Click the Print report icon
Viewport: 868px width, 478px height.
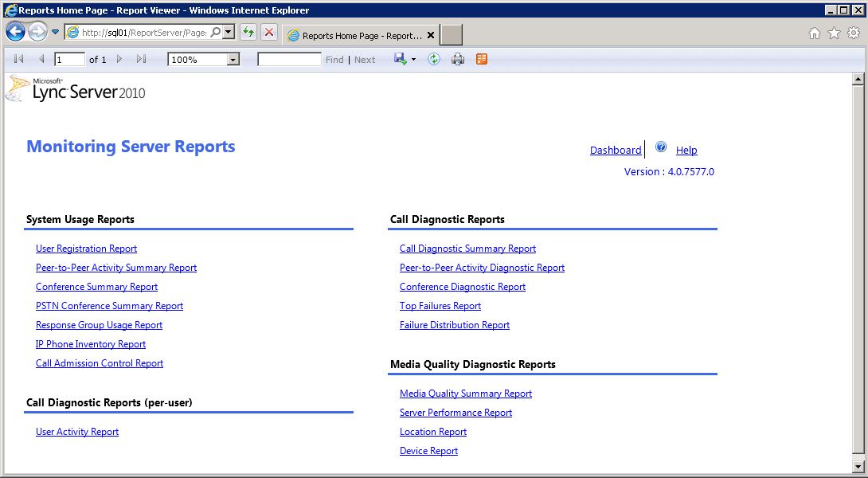458,59
